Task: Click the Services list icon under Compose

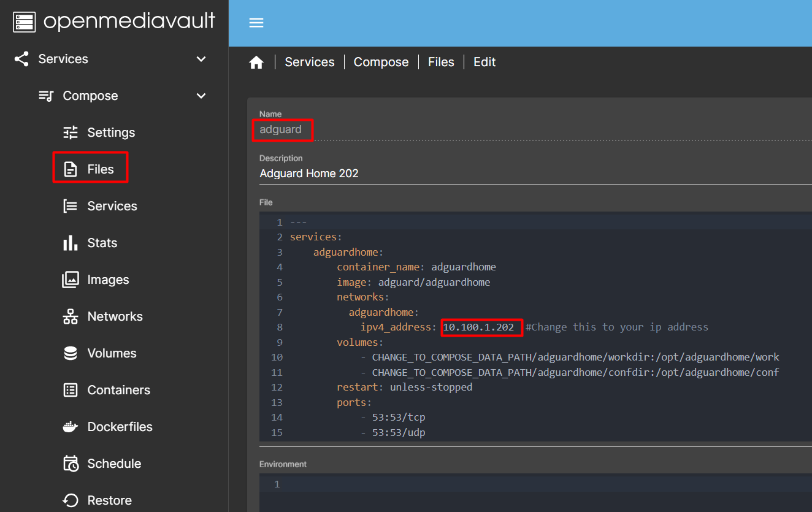Action: [x=71, y=206]
